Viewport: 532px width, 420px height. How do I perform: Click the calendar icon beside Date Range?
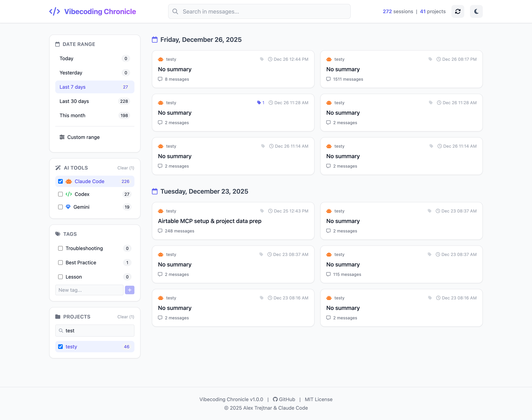pos(58,44)
